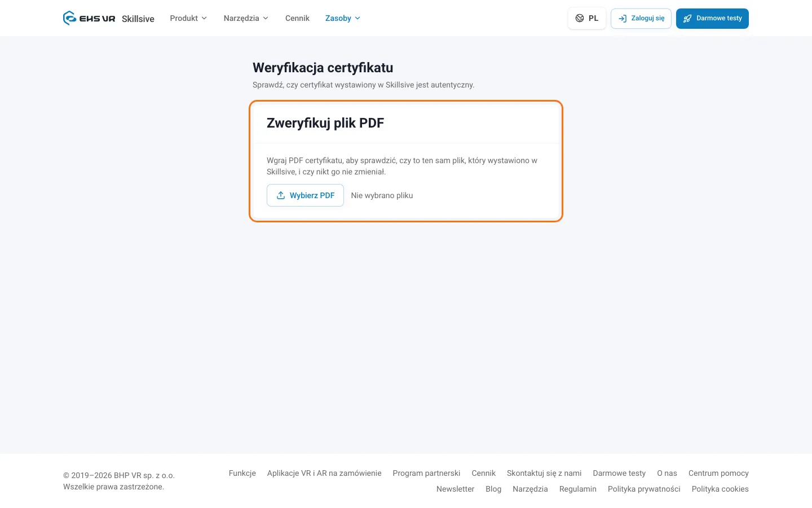Screen dimensions: 812x508
Task: Open the PL language switcher
Action: [x=587, y=18]
